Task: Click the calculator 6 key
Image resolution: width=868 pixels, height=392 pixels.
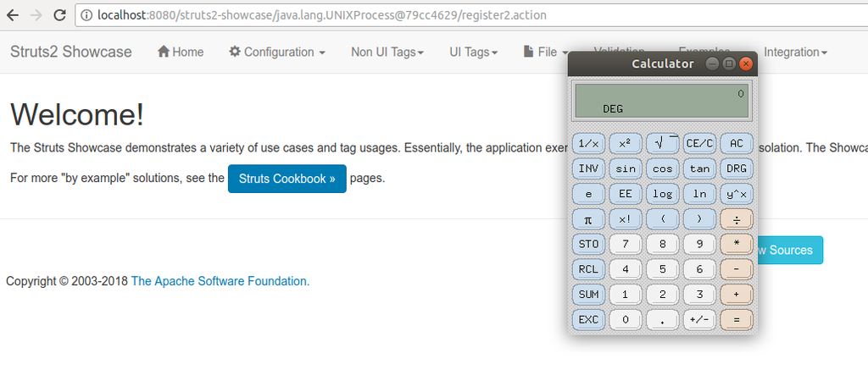Action: click(x=699, y=269)
